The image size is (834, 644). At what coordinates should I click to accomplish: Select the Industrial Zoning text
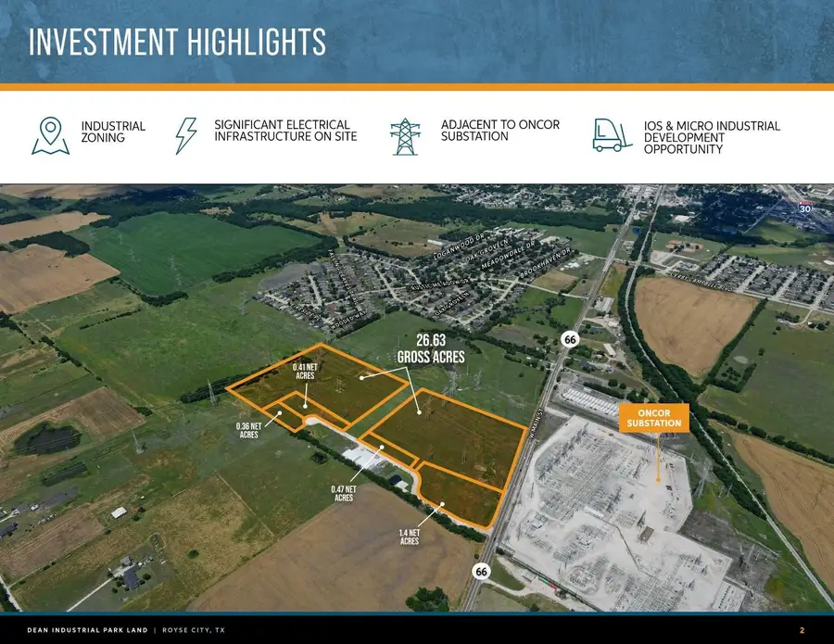pyautogui.click(x=113, y=132)
